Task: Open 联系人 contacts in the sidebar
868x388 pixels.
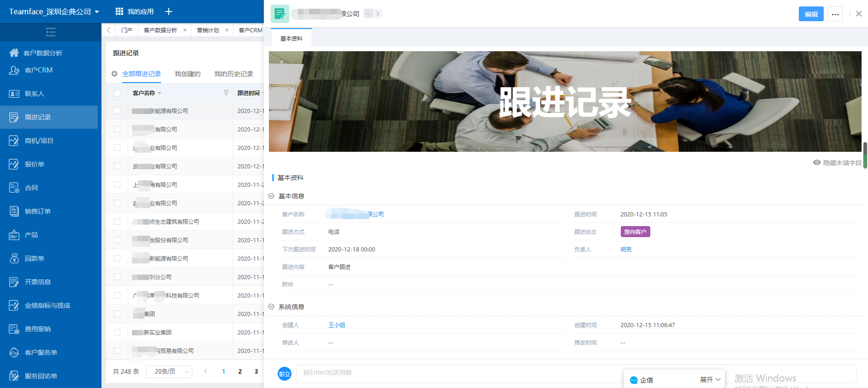Action: (35, 94)
